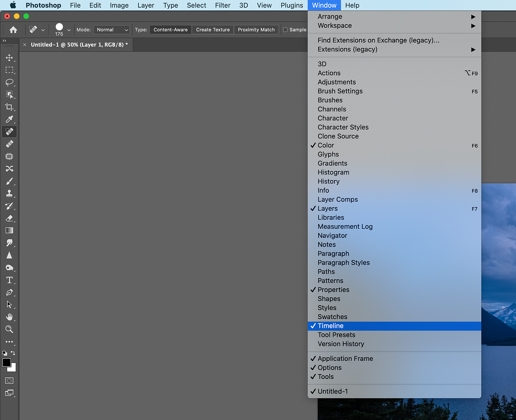
Task: Select the Eyedropper tool
Action: tap(9, 119)
